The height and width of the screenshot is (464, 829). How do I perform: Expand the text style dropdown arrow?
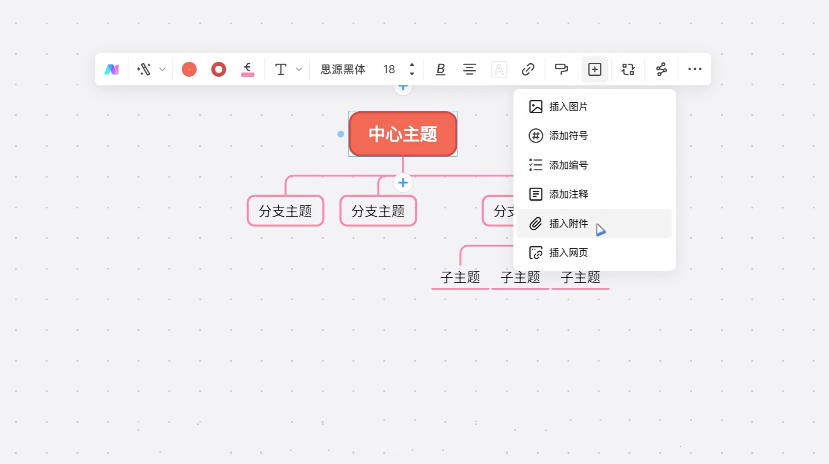298,69
